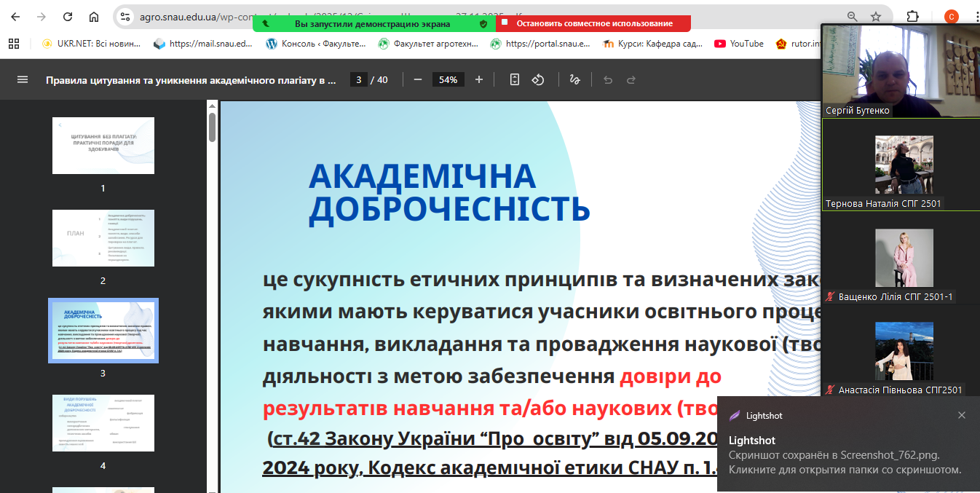Bookmark this page with star icon
980x493 pixels.
pos(876,17)
